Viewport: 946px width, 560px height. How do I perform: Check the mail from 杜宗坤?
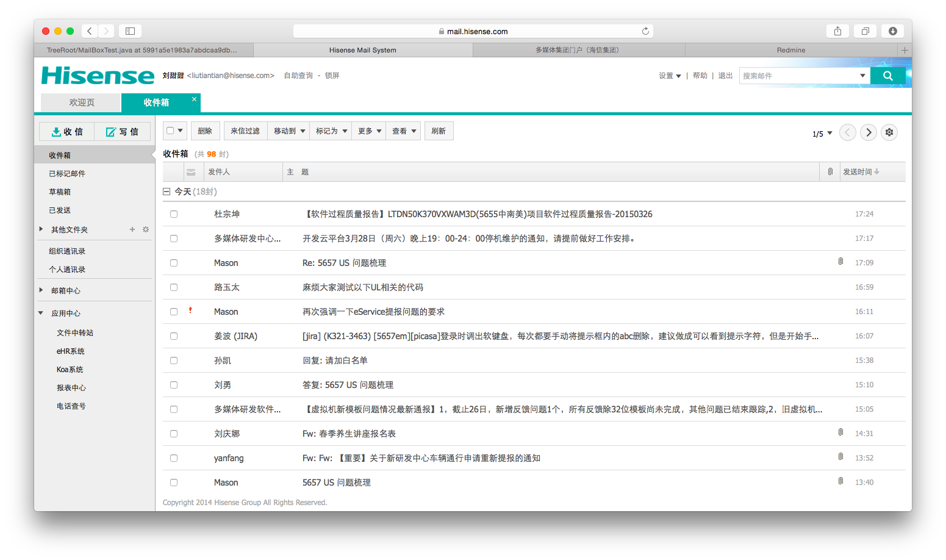pos(174,214)
